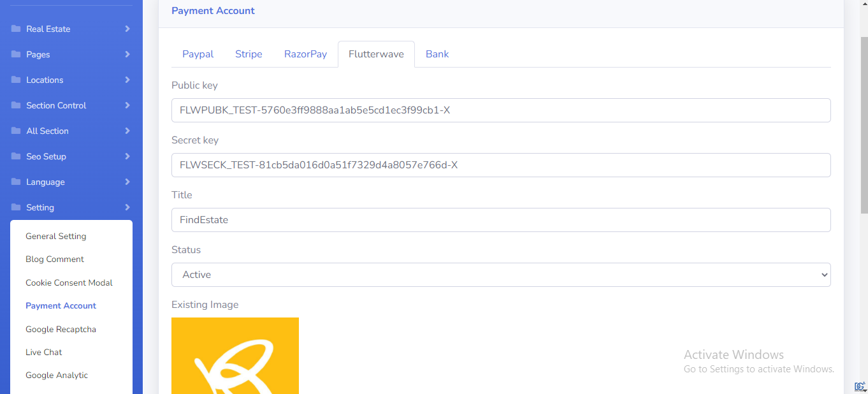Click the system tray icon at bottom right
868x394 pixels.
[x=860, y=386]
